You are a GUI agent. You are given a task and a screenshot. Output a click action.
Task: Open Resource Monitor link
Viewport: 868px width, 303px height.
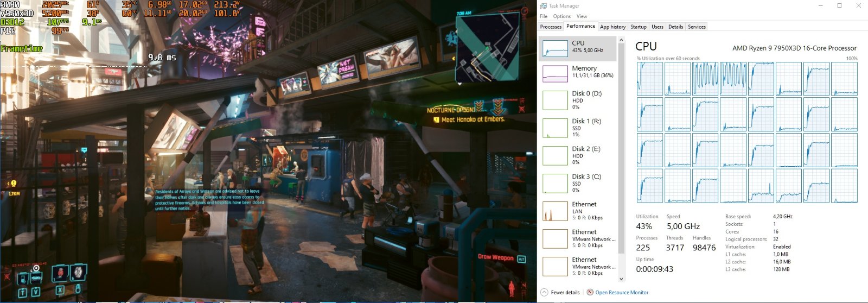622,292
